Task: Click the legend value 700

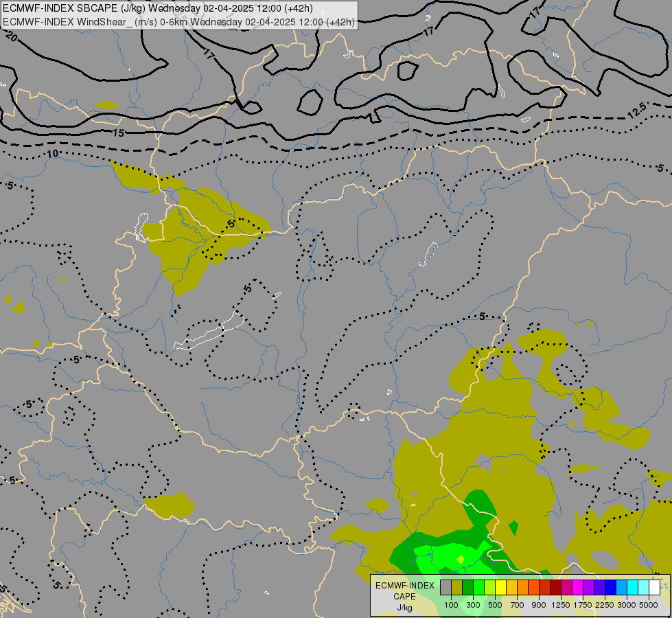Action: tap(518, 605)
